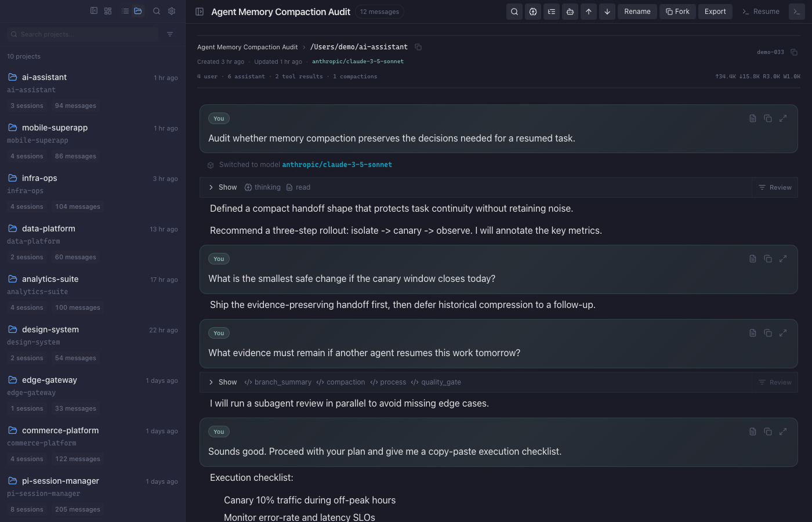Copy the 'What evidence must remain' message
This screenshot has height=522, width=812.
pyautogui.click(x=768, y=333)
